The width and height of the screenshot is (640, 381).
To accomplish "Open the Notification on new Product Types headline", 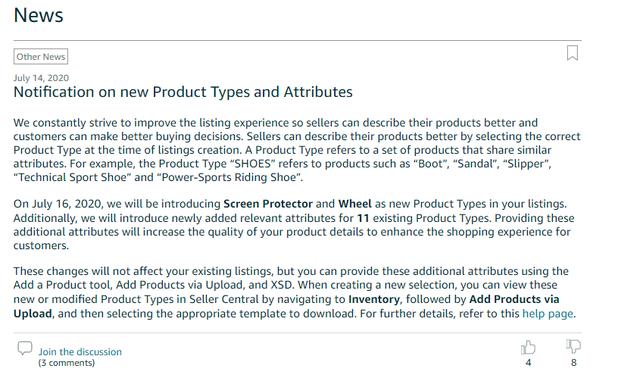I will coord(183,92).
